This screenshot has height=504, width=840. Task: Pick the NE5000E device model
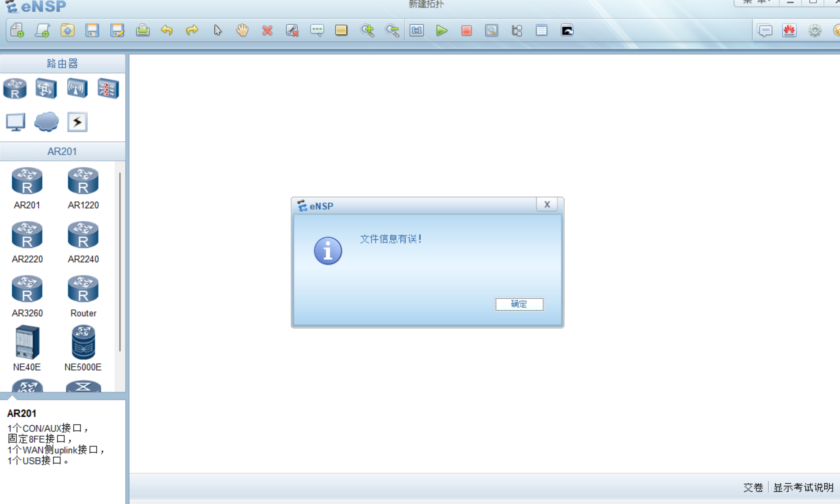click(x=83, y=348)
